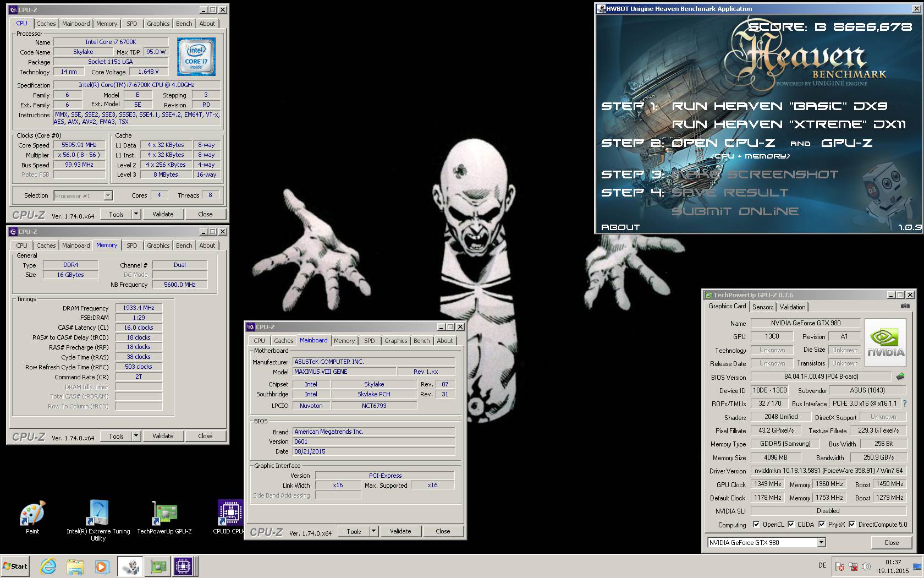924x578 pixels.
Task: Click Show Desktop button at taskbar edge
Action: pyautogui.click(x=916, y=566)
